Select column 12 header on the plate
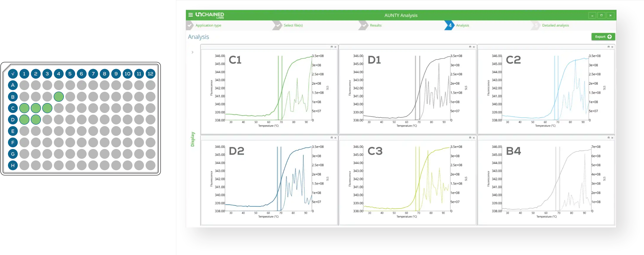Image resolution: width=644 pixels, height=255 pixels. pos(150,74)
